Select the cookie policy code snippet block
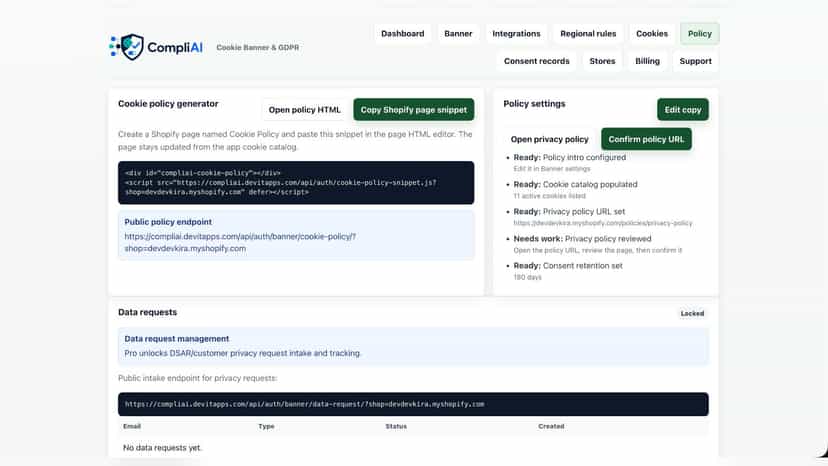The height and width of the screenshot is (466, 828). pos(296,183)
